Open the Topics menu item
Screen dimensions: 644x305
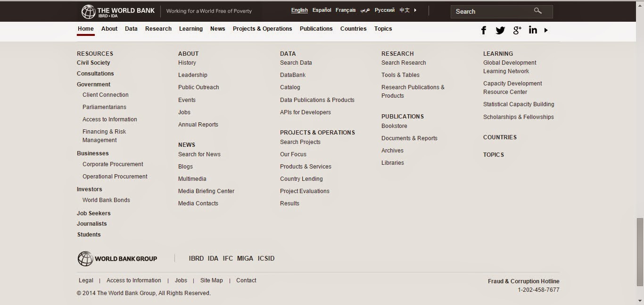point(383,29)
